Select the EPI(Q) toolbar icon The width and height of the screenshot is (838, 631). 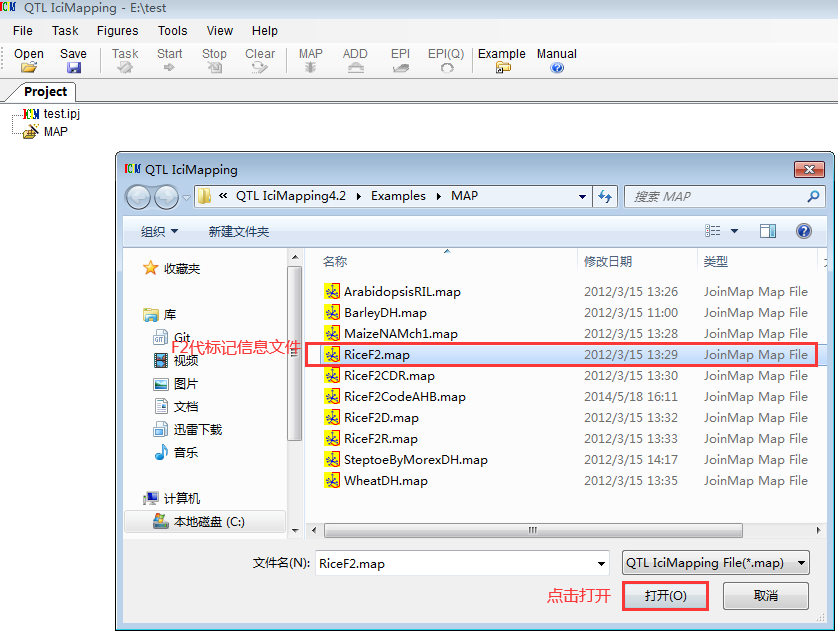click(x=446, y=60)
